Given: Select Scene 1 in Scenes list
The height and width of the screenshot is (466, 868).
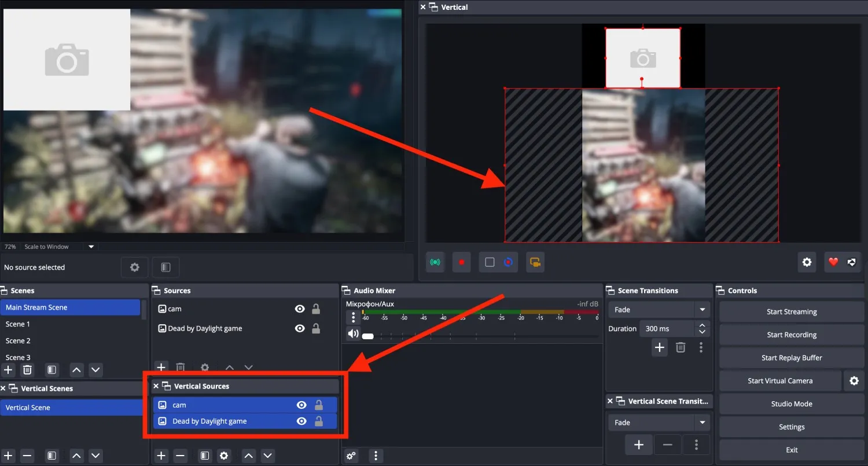Looking at the screenshot, I should [70, 324].
